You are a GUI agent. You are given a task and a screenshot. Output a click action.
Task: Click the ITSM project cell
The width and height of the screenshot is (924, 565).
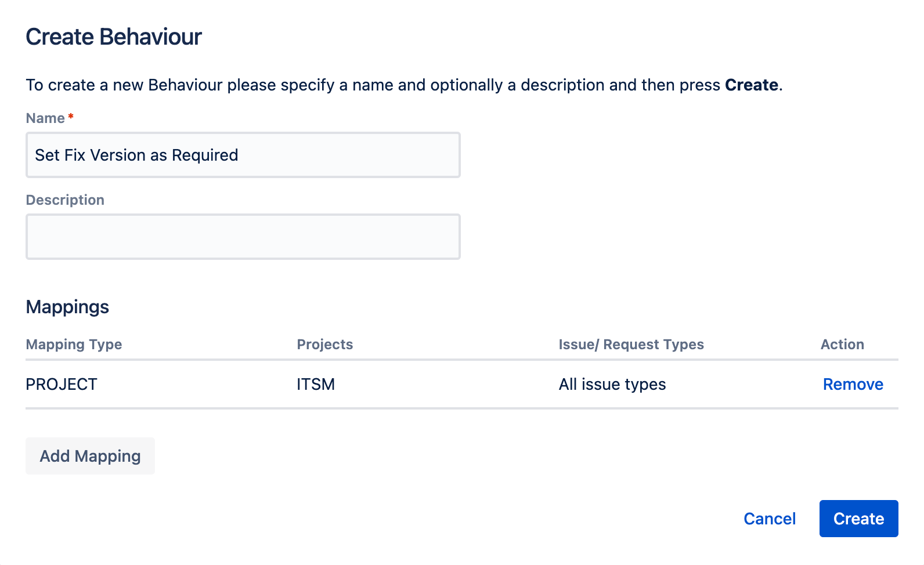[x=316, y=384]
